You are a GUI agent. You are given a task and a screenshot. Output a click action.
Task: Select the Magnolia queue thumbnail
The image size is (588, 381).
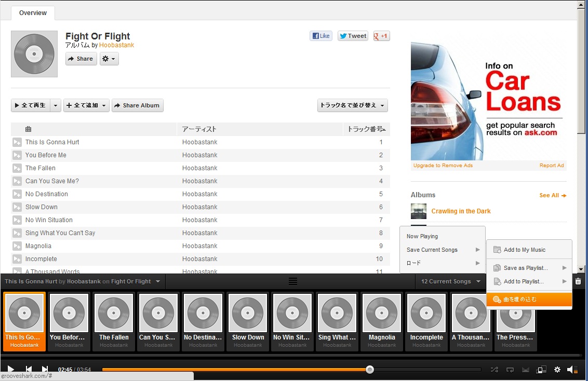click(382, 322)
